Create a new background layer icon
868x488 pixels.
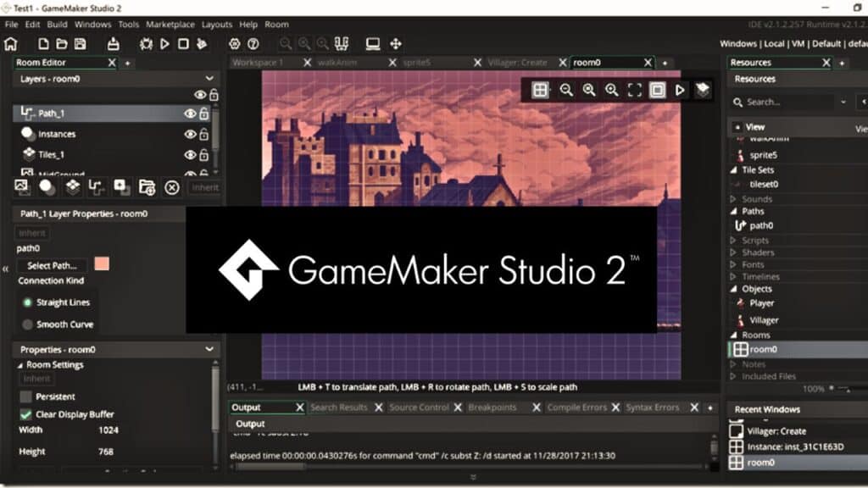21,186
